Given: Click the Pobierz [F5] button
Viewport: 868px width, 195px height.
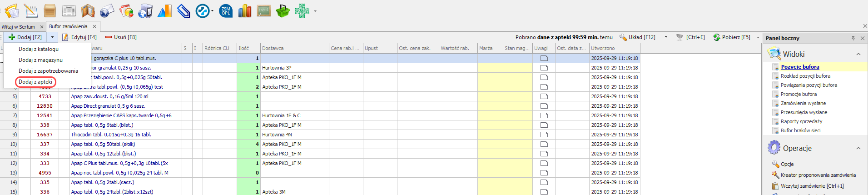Looking at the screenshot, I should coord(732,37).
